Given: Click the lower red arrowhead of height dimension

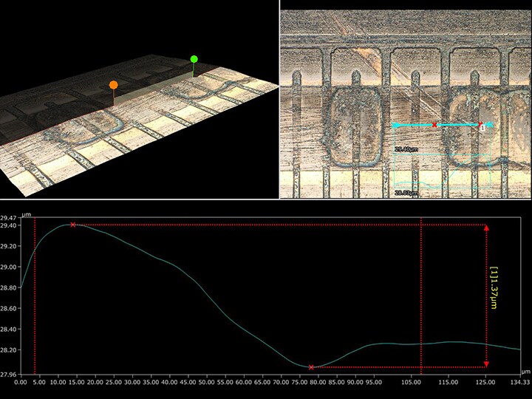Looking at the screenshot, I should coord(486,363).
